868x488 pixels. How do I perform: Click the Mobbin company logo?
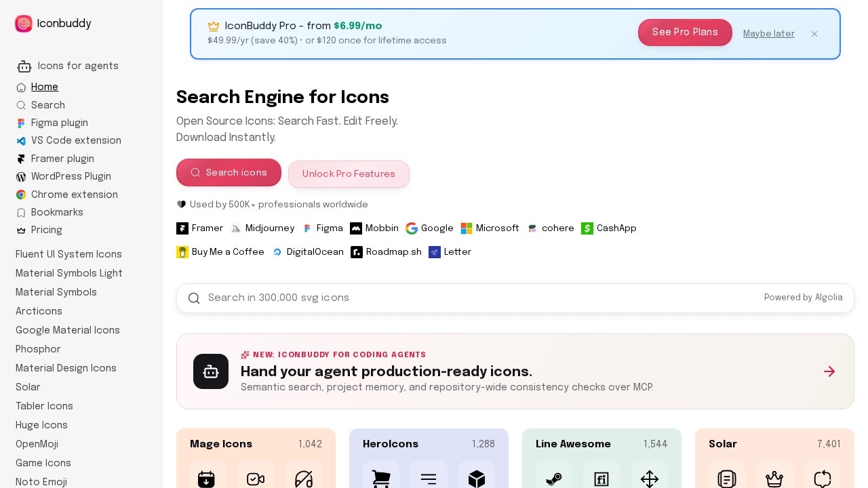[356, 228]
